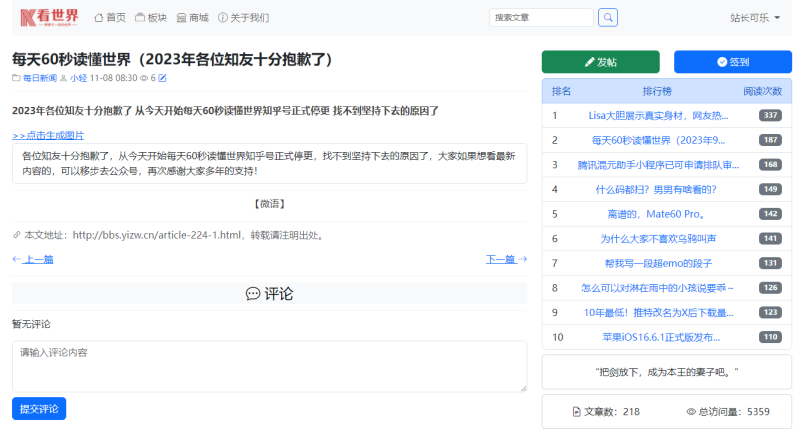This screenshot has width=800, height=435.
Task: Click the green 发帖 post button
Action: (600, 62)
